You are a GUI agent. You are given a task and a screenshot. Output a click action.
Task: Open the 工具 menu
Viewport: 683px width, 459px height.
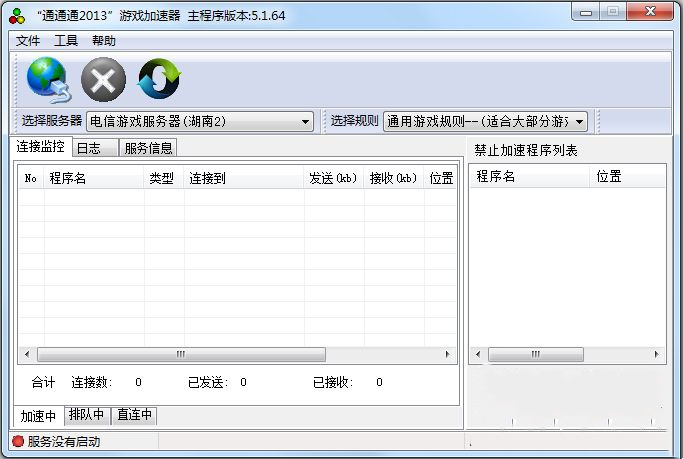coord(66,41)
